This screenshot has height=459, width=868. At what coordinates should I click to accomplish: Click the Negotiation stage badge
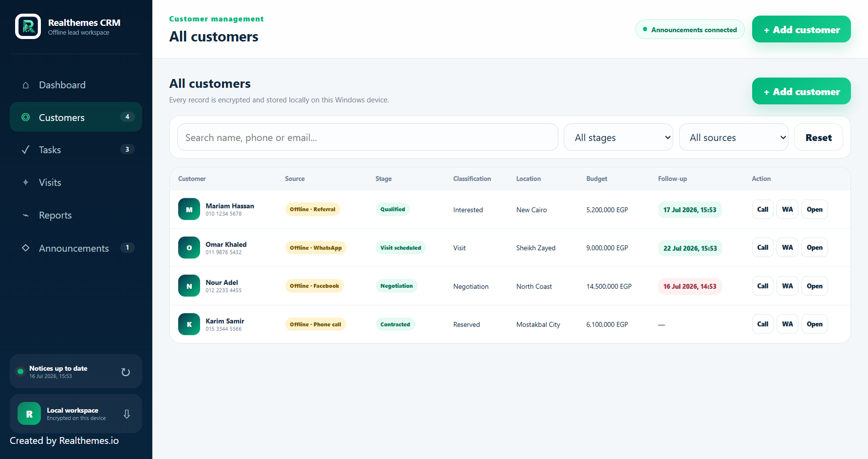[396, 286]
